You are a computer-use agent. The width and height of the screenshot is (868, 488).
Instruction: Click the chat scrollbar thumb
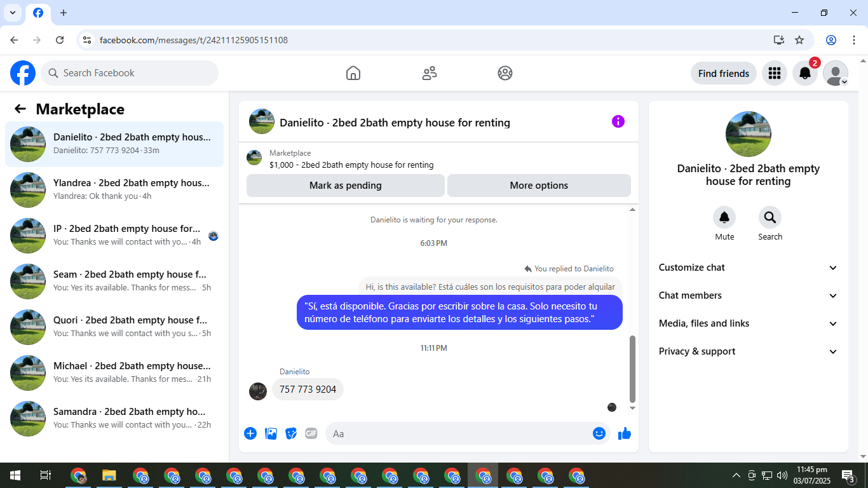pos(632,369)
